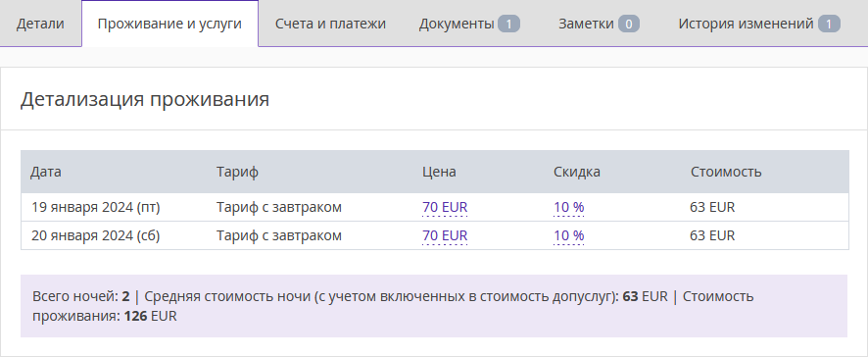Click the Тариф column header
Screen dimensions: 868x357
[x=237, y=172]
